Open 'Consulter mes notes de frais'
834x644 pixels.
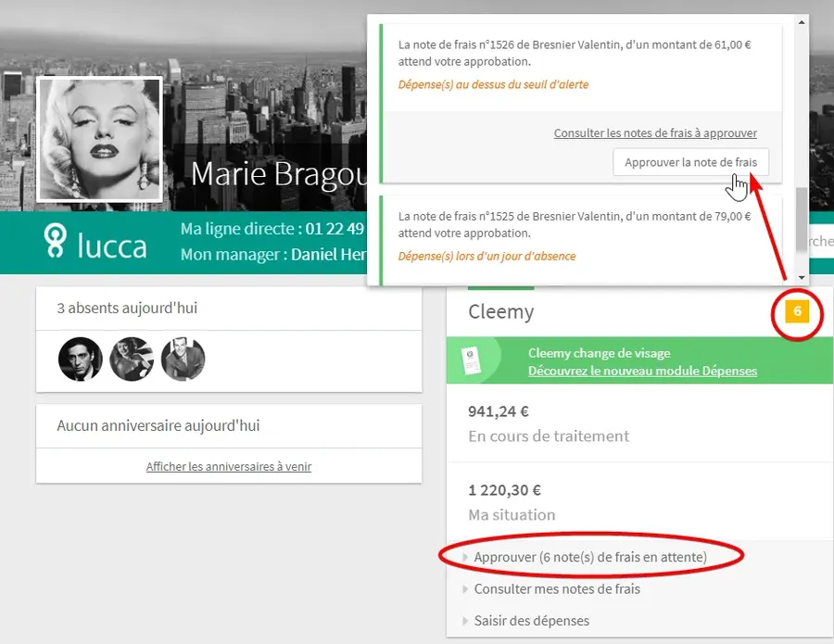click(557, 589)
